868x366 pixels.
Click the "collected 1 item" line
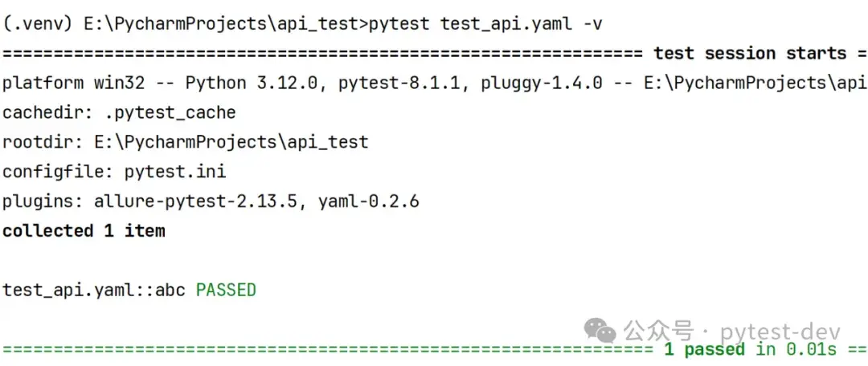click(x=84, y=230)
